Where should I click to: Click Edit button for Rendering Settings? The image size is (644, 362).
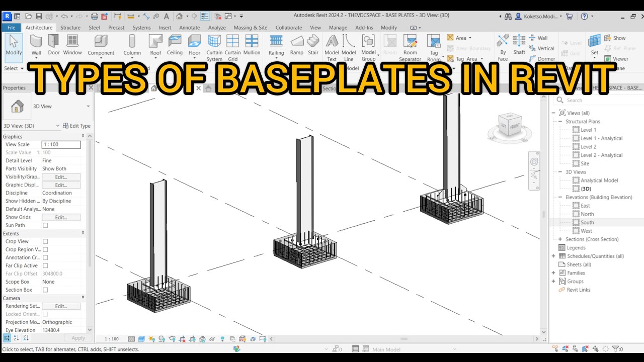point(61,306)
